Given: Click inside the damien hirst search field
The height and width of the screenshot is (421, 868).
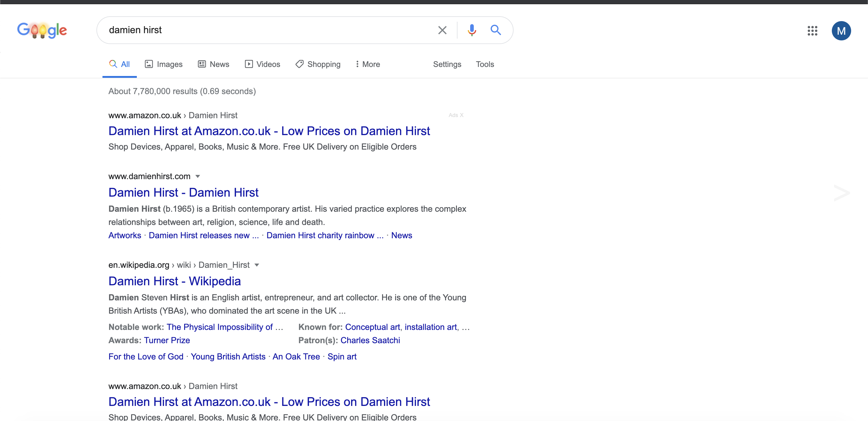Looking at the screenshot, I should [269, 30].
